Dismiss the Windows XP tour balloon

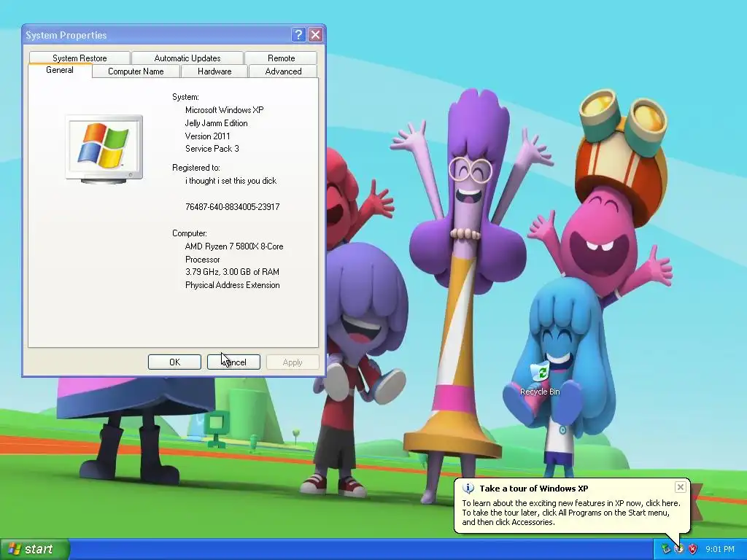[x=681, y=487]
